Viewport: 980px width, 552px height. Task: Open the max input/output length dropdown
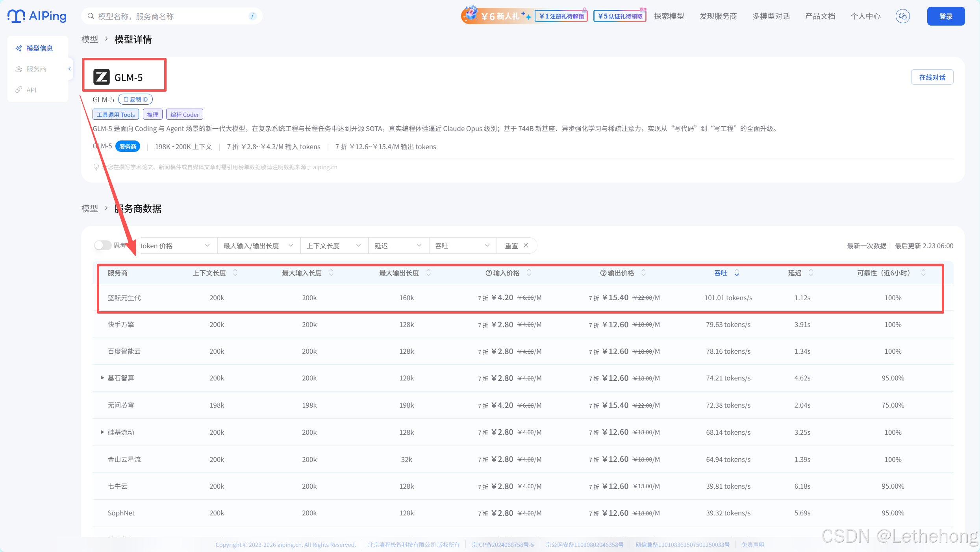(x=258, y=246)
